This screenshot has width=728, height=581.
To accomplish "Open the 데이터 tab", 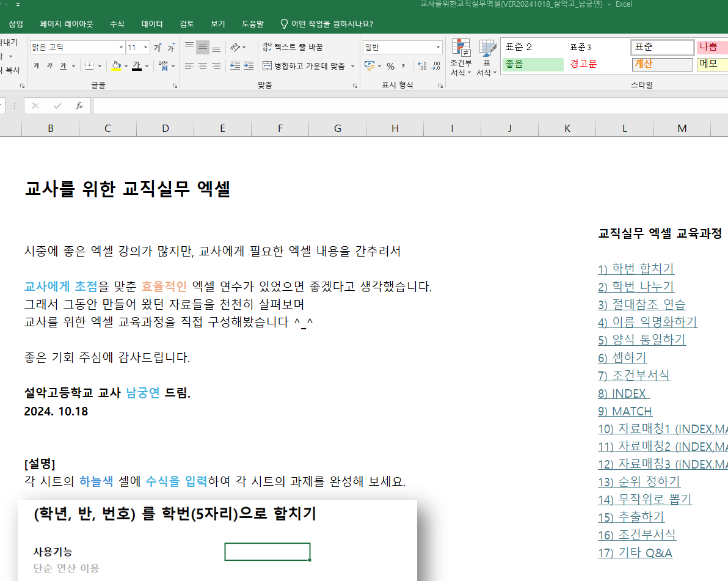I will [x=152, y=24].
